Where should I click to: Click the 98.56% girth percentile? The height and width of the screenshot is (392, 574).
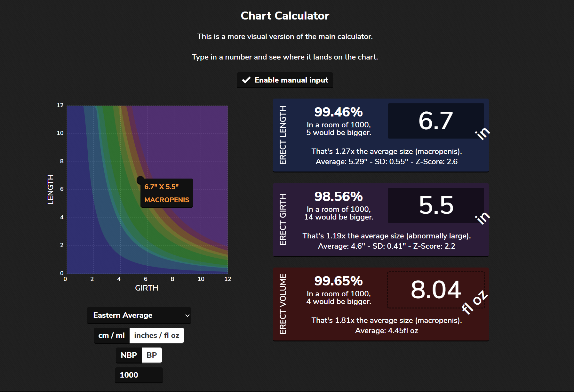click(339, 196)
